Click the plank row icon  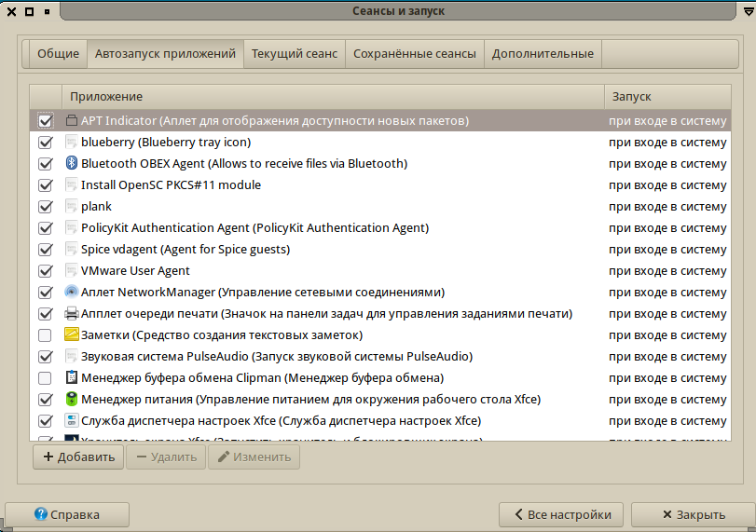[x=72, y=206]
